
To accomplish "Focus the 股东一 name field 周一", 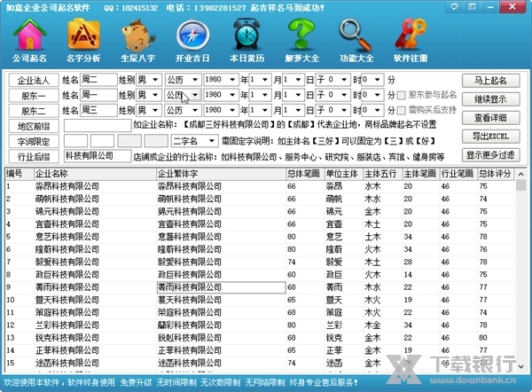I will (x=98, y=95).
